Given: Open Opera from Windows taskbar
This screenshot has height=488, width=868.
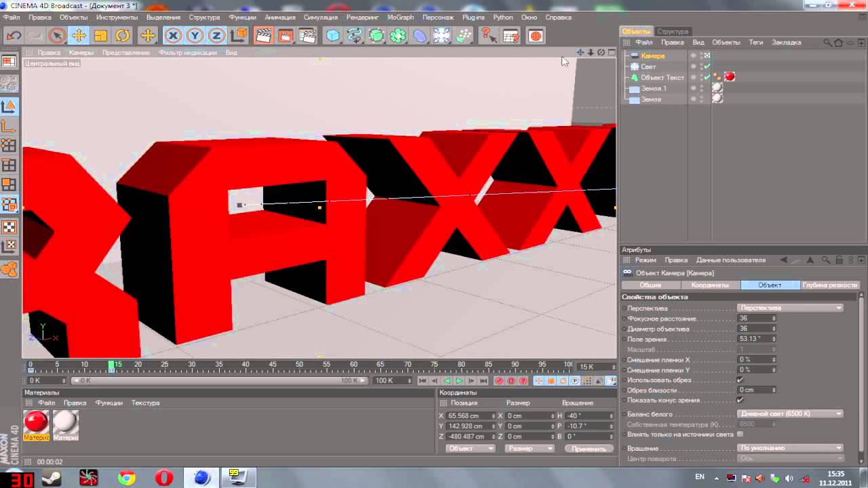Looking at the screenshot, I should click(164, 478).
